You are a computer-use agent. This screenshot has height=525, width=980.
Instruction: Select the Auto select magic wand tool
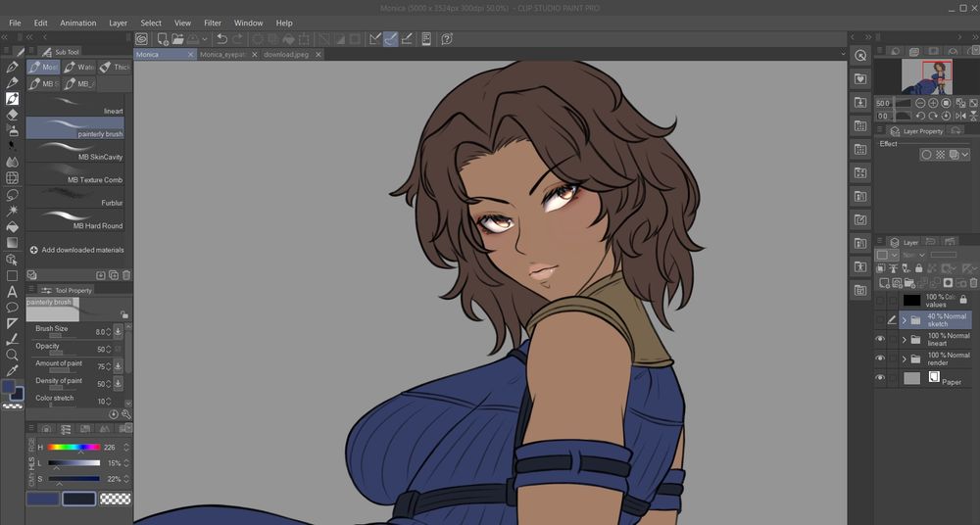[12, 211]
